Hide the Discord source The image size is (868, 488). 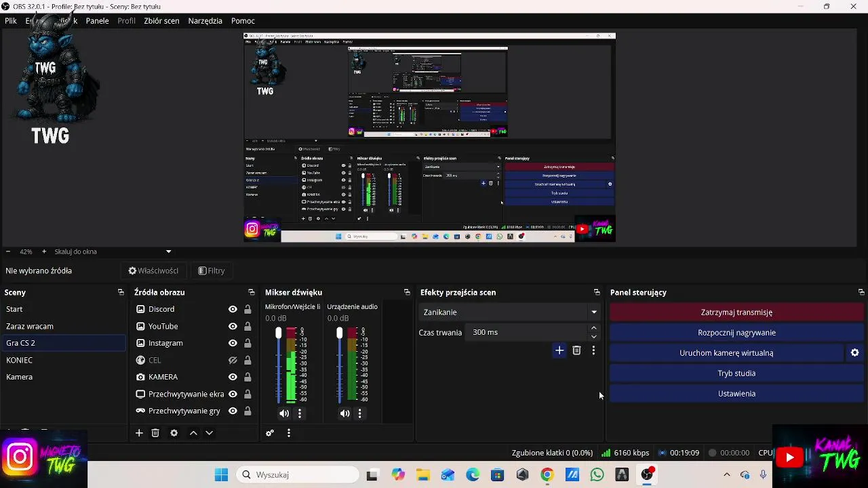coord(233,309)
